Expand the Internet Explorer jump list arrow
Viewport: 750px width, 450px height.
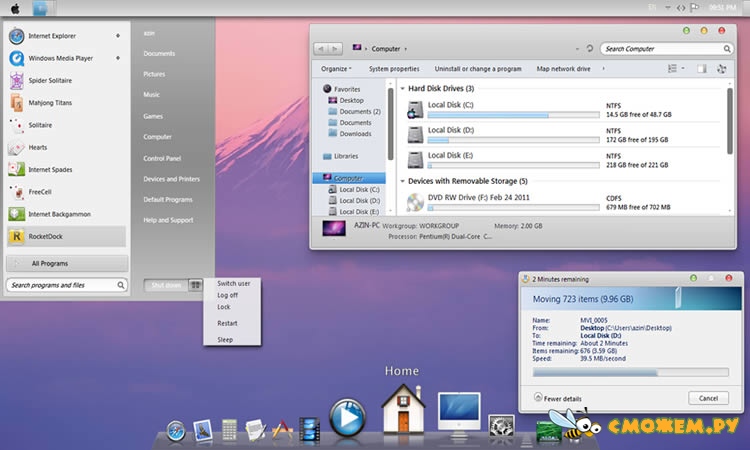click(x=118, y=36)
